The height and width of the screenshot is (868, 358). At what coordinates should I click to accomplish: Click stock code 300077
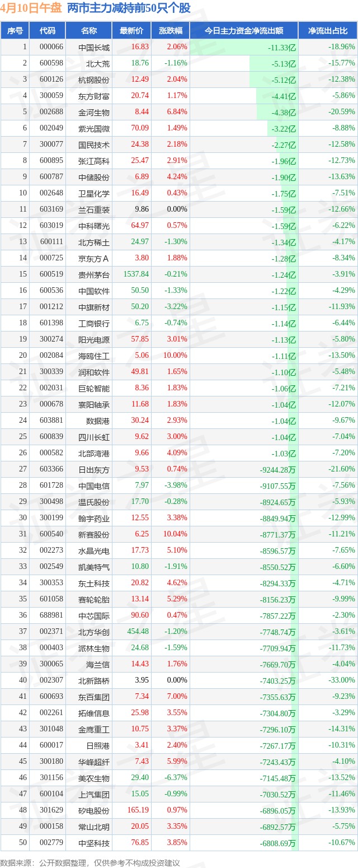(x=51, y=144)
